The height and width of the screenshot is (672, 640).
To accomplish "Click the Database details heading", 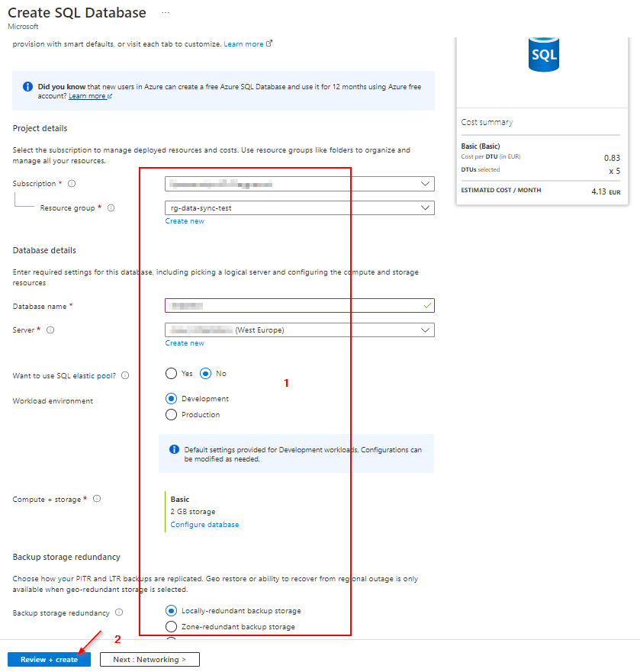I will 44,250.
